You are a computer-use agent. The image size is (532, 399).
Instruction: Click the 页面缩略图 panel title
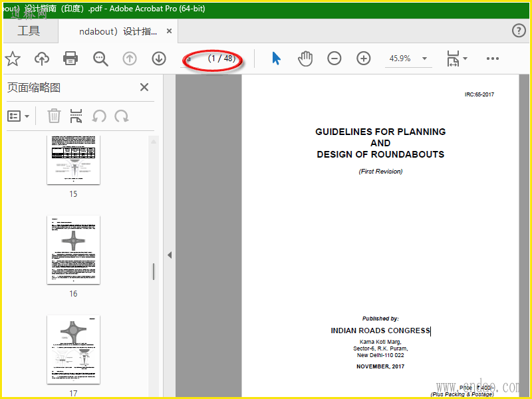(34, 88)
